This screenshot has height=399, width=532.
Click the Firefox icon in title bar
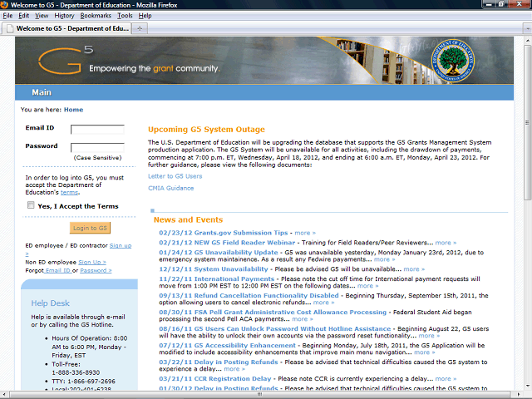coord(4,5)
